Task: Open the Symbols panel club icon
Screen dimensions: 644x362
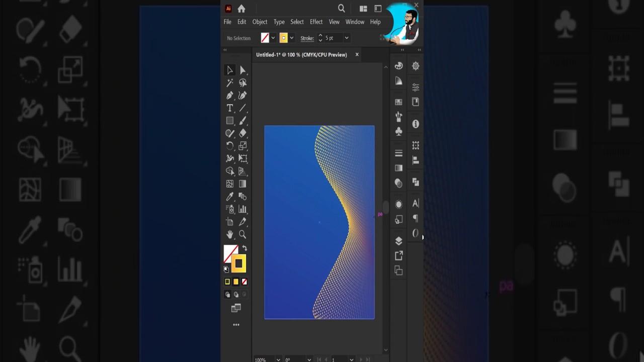Action: [x=399, y=131]
